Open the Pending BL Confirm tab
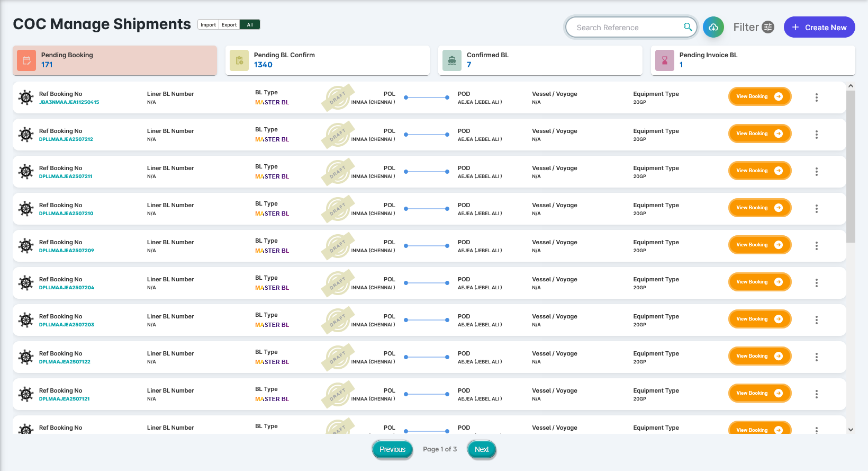Image resolution: width=868 pixels, height=471 pixels. (x=327, y=60)
